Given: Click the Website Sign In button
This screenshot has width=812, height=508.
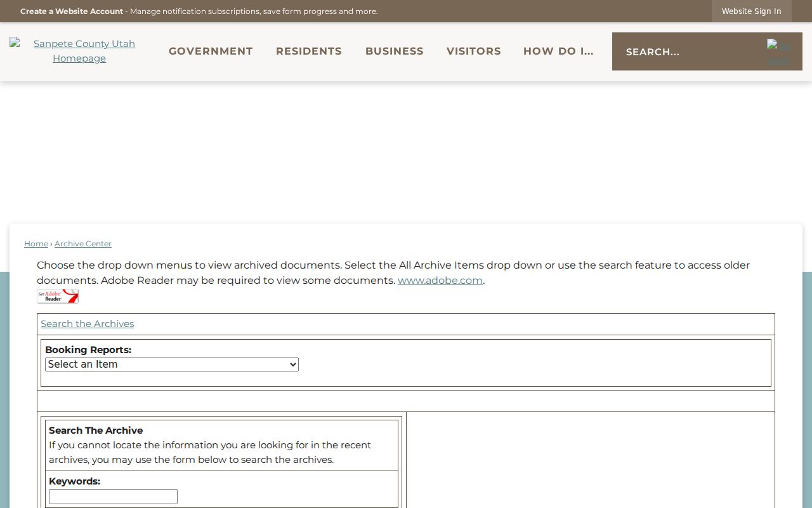Looking at the screenshot, I should coord(752,11).
